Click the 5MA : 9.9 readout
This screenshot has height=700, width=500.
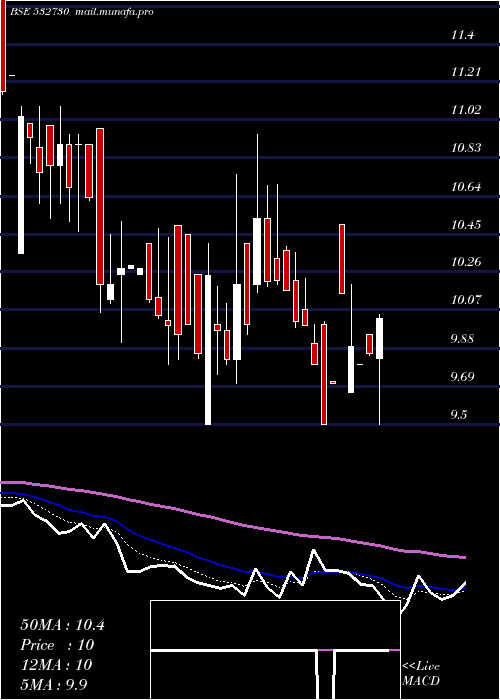pos(54,684)
